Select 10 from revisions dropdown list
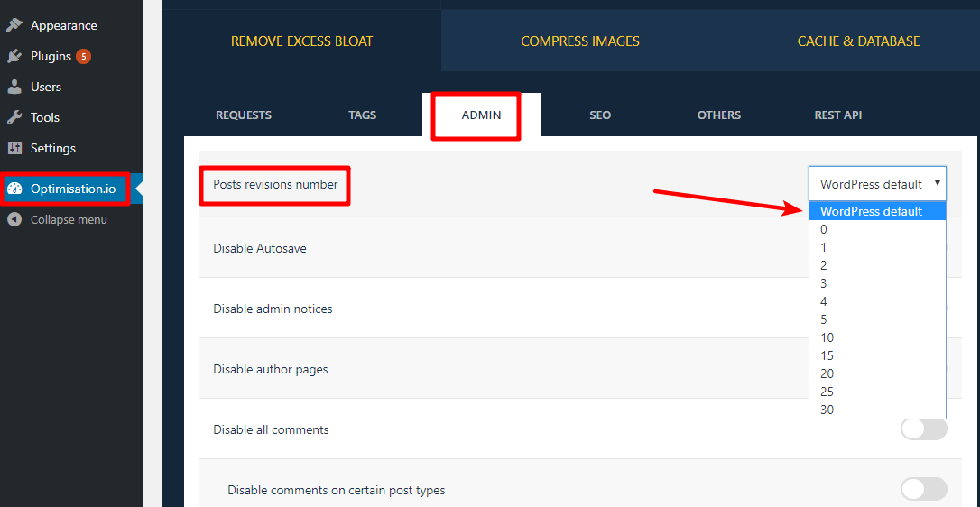The image size is (980, 507). tap(827, 337)
